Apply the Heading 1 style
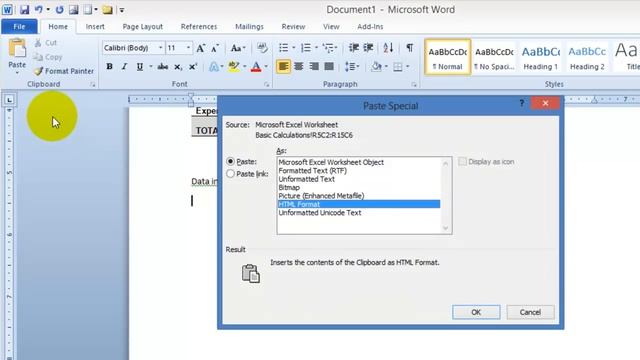The height and width of the screenshot is (360, 640). pos(540,57)
